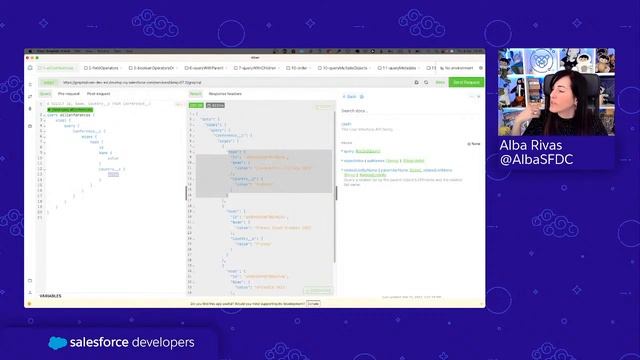Click the fourth icon in the left sidebar
Viewport: 640px width, 360px height.
click(30, 126)
